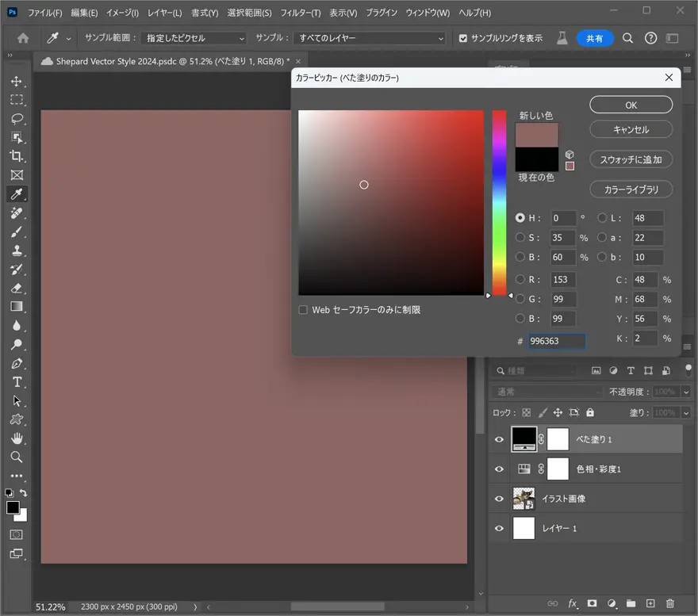Enable Web セーフカラーのみに制限 checkbox
This screenshot has height=616, width=698.
[x=303, y=310]
